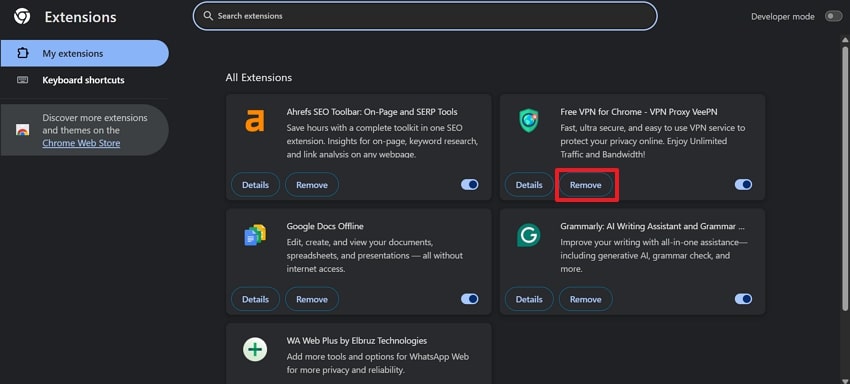
Task: Turn off Grammarly extension toggle
Action: pyautogui.click(x=743, y=299)
